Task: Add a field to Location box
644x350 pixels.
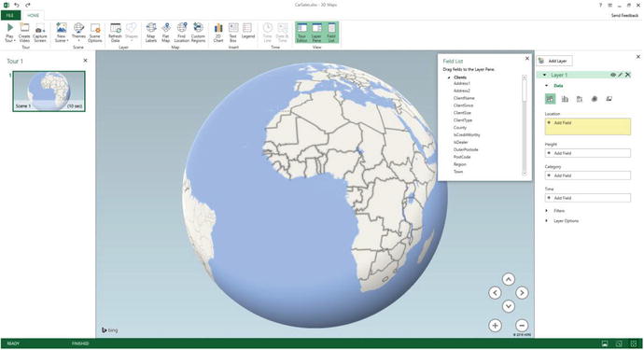Action: tap(588, 127)
